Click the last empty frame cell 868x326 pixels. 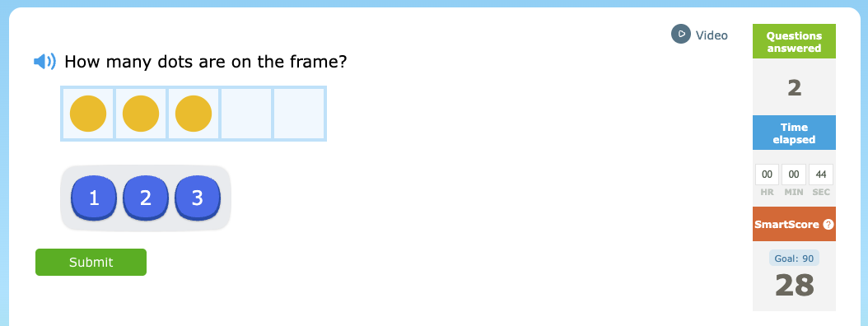click(299, 114)
